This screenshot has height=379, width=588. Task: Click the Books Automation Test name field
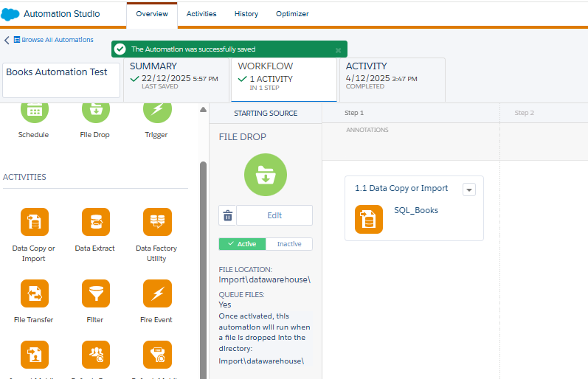(x=61, y=80)
